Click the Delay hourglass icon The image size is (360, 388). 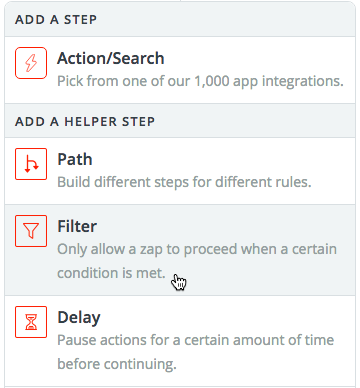point(31,322)
